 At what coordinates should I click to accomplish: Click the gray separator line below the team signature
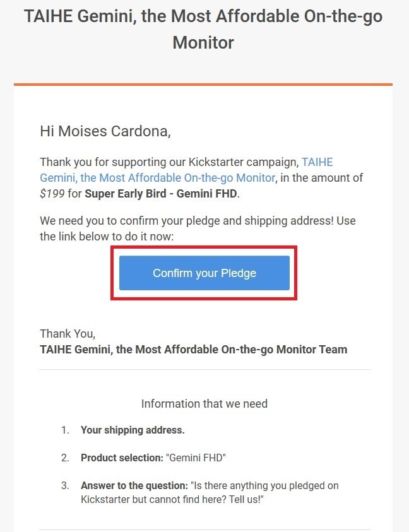(204, 369)
